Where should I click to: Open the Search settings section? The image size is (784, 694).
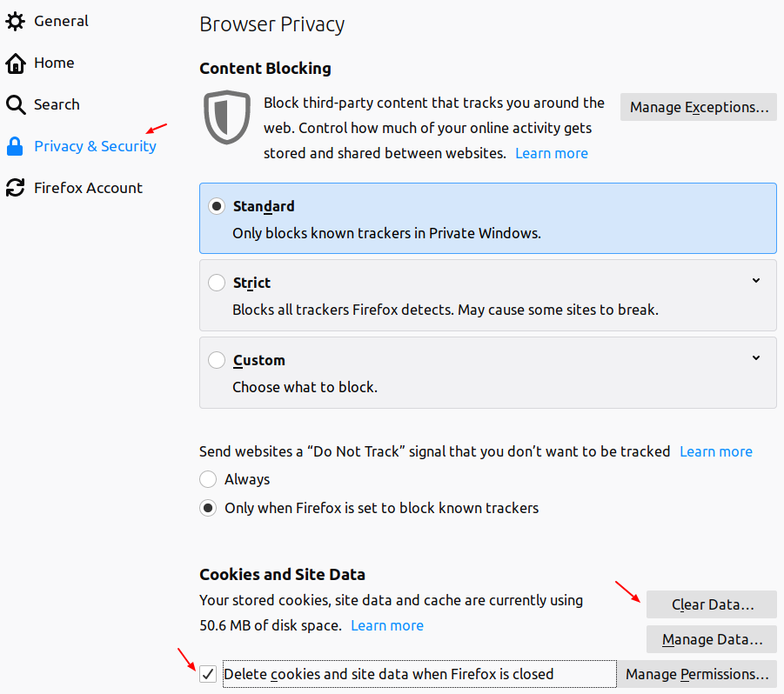(x=57, y=105)
